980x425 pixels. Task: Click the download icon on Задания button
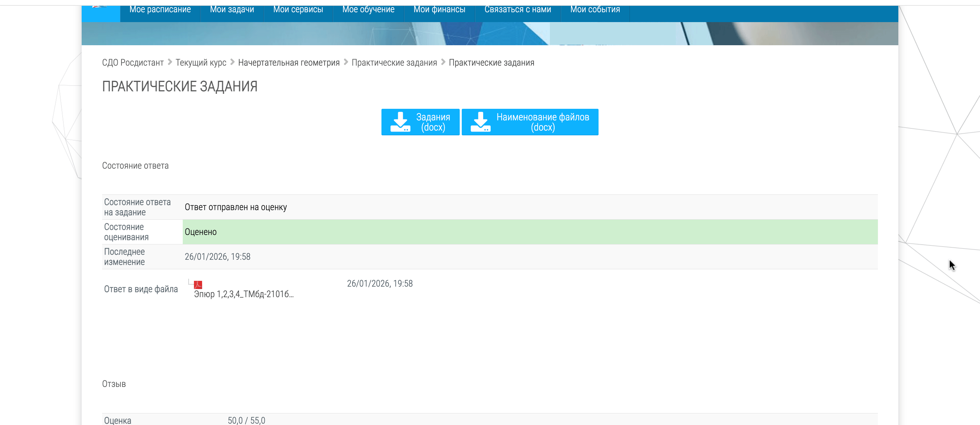(x=400, y=122)
